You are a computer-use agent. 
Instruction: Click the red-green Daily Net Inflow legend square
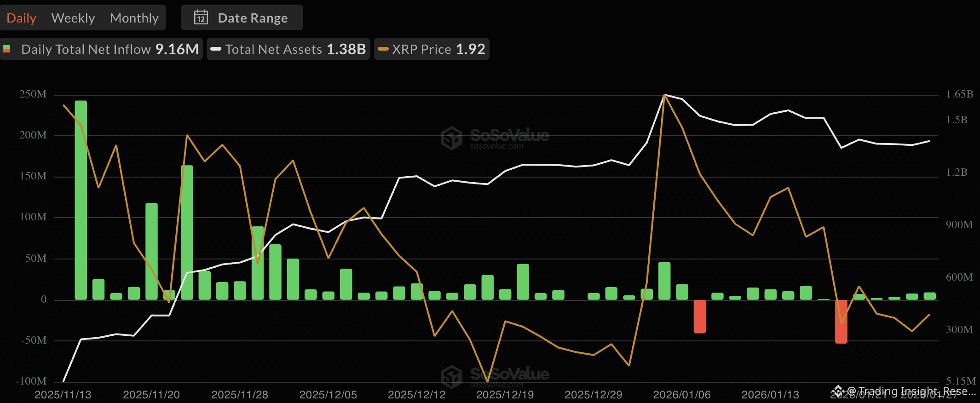[x=7, y=49]
